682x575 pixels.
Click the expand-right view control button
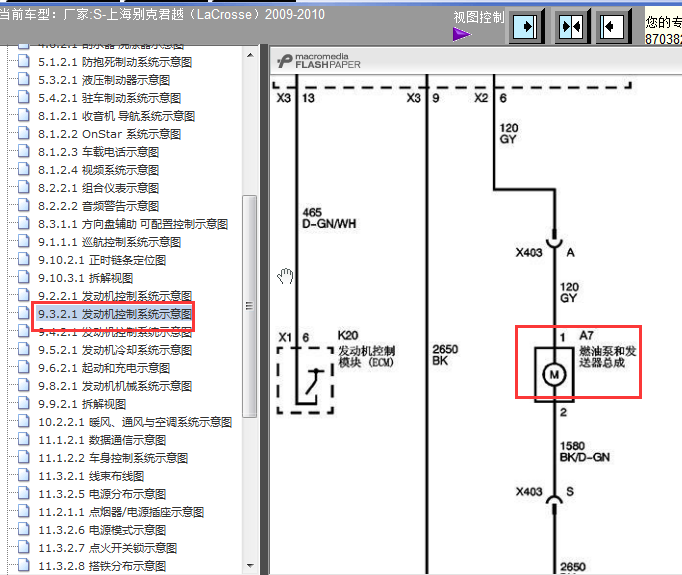coord(526,27)
